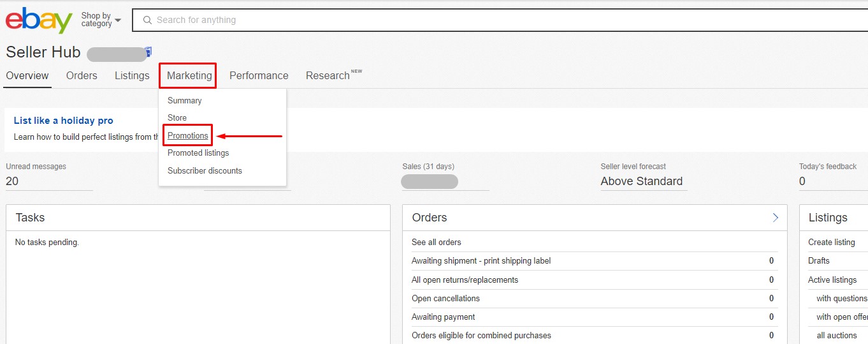The width and height of the screenshot is (868, 344).
Task: Click Today's feedback value 0
Action: point(802,181)
